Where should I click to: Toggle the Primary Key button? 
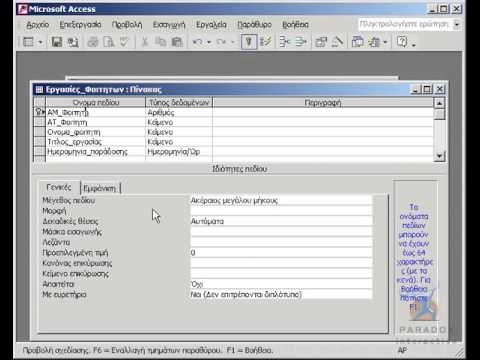249,42
